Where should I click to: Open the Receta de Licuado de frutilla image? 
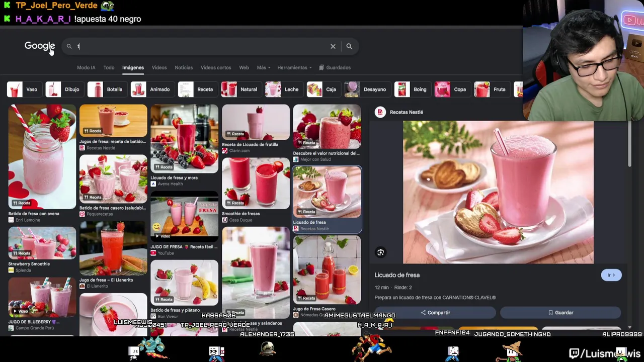256,122
